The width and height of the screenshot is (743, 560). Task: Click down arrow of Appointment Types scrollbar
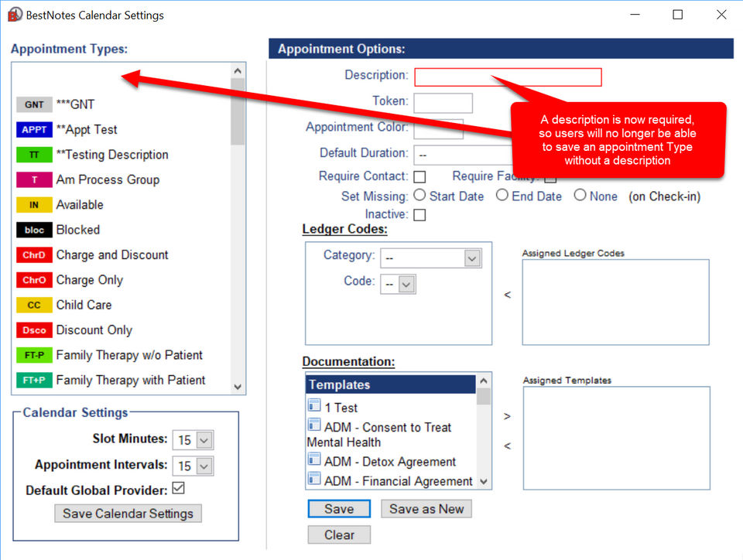click(x=238, y=387)
